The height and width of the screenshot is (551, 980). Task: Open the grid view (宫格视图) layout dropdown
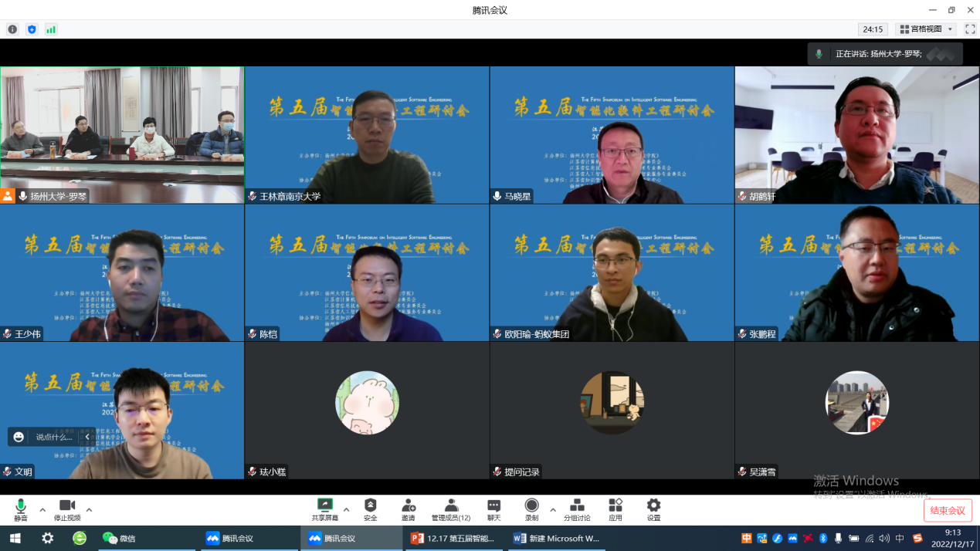pos(926,29)
